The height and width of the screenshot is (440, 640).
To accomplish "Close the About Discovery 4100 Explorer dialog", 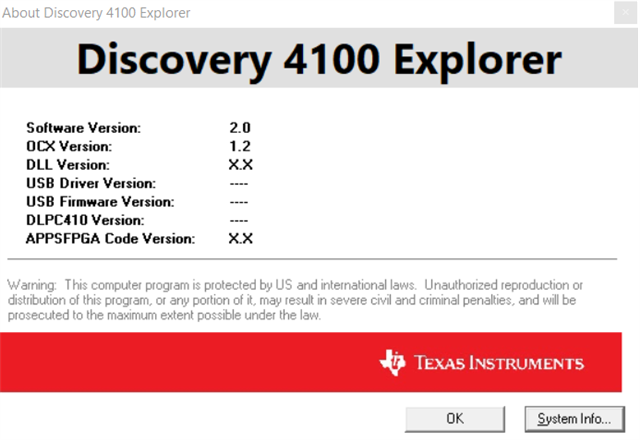I will tap(625, 12).
